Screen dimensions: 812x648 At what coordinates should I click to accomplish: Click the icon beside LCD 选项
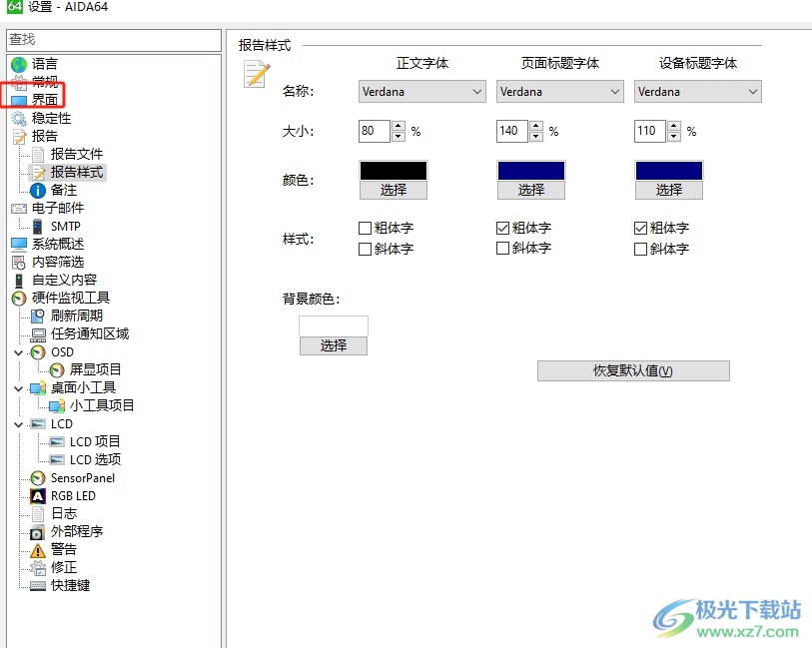click(57, 459)
